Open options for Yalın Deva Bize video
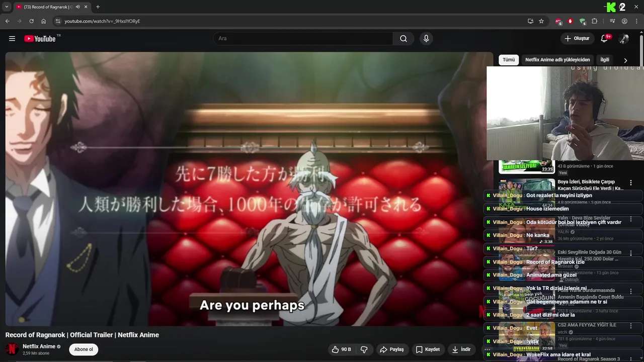The width and height of the screenshot is (644, 362). [631, 219]
